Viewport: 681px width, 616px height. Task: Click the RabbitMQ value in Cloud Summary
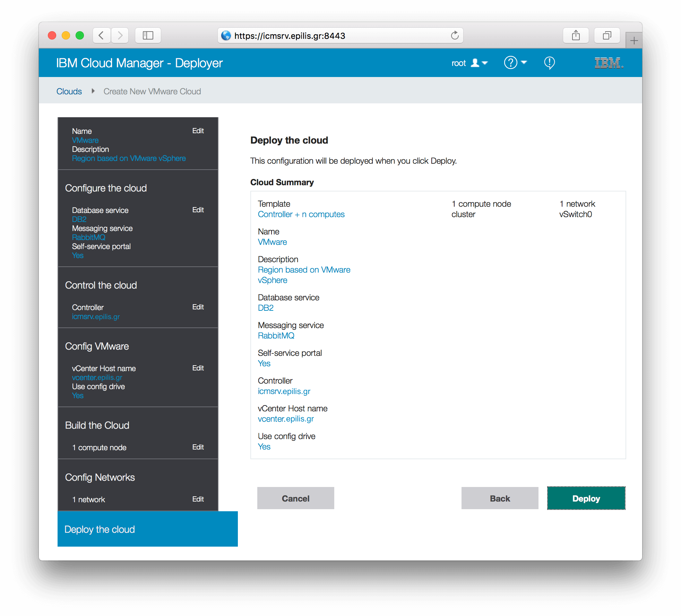tap(276, 336)
